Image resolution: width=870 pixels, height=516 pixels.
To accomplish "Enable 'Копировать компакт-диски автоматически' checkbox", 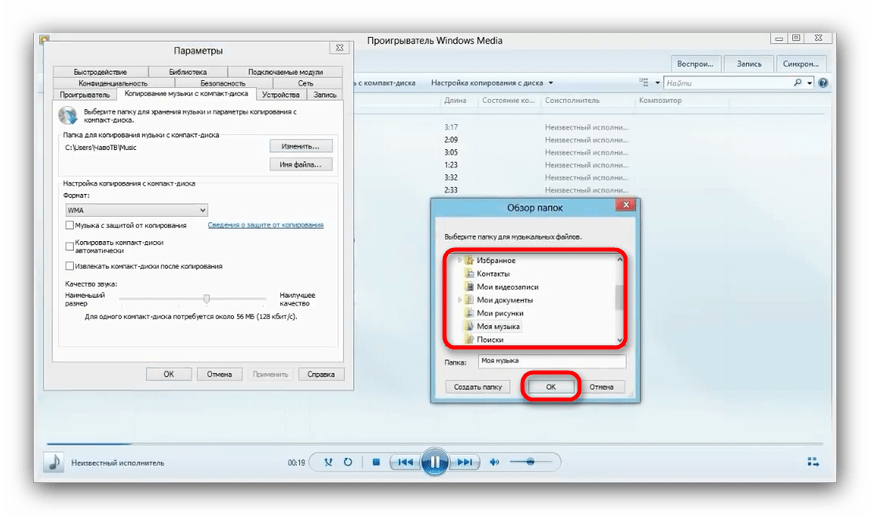I will point(69,246).
